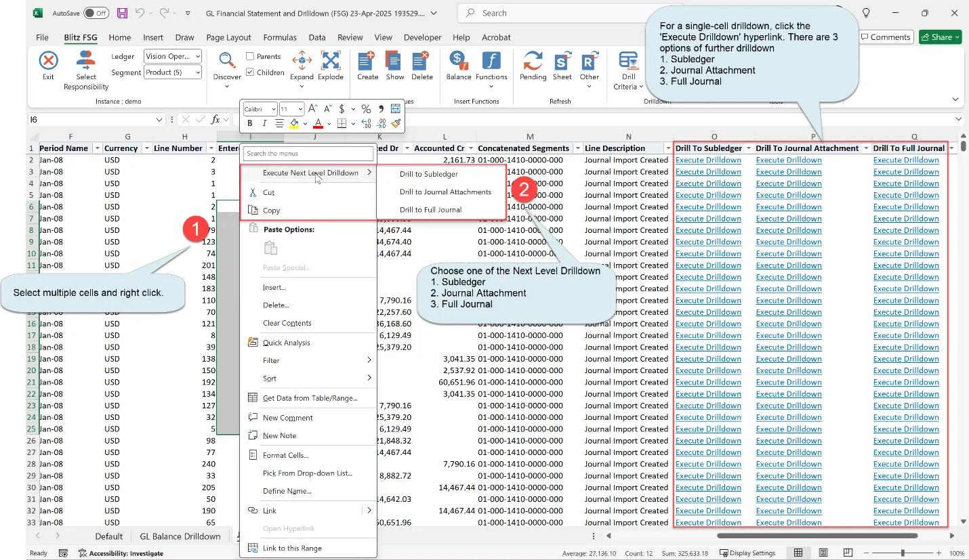Click the Comments button

point(886,37)
